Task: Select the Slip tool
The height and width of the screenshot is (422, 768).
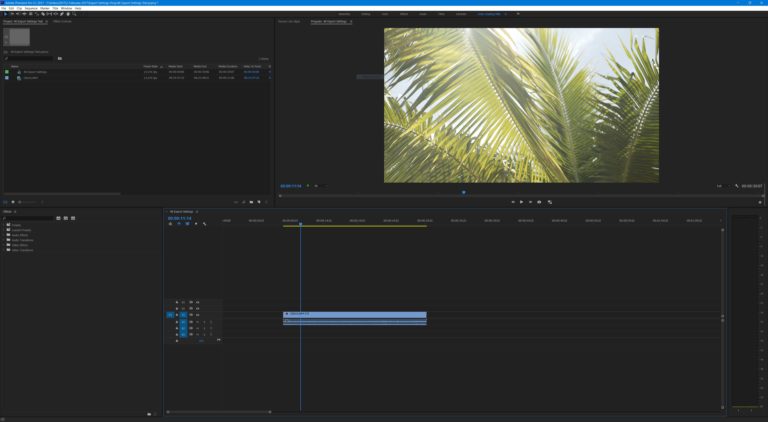Action: (x=49, y=14)
